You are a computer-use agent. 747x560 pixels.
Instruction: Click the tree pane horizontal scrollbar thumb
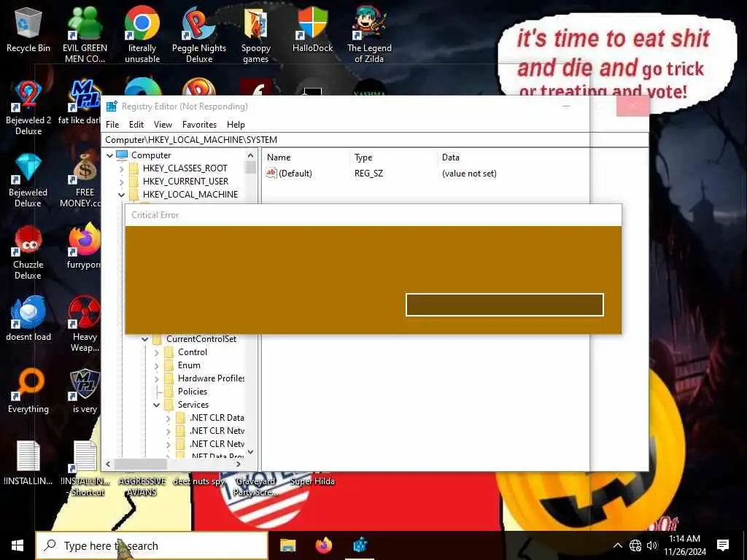tap(141, 464)
